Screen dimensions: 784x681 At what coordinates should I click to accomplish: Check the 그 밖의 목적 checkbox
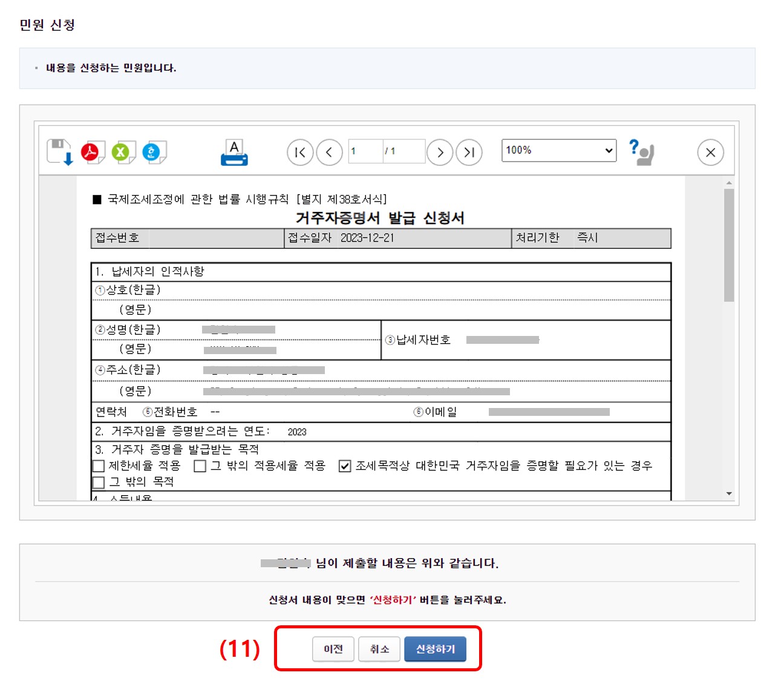(x=98, y=482)
